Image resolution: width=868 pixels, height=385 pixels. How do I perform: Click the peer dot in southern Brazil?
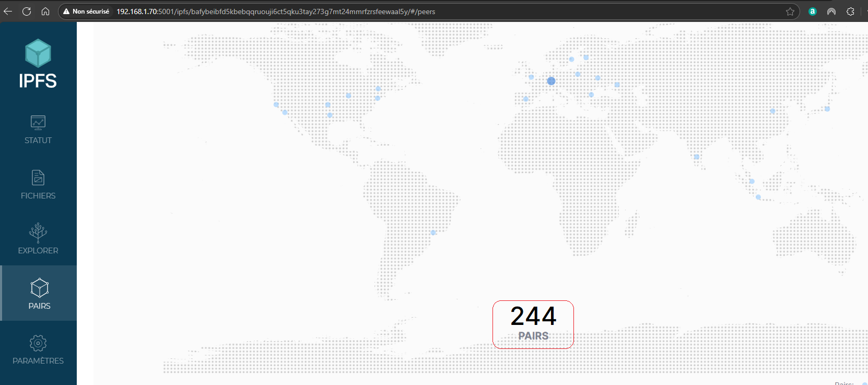pyautogui.click(x=433, y=232)
